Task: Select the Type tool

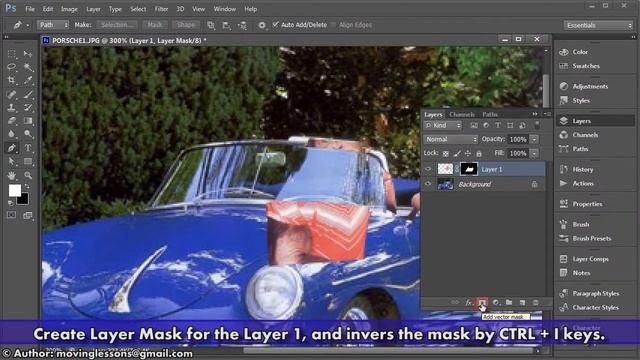Action: tap(28, 148)
